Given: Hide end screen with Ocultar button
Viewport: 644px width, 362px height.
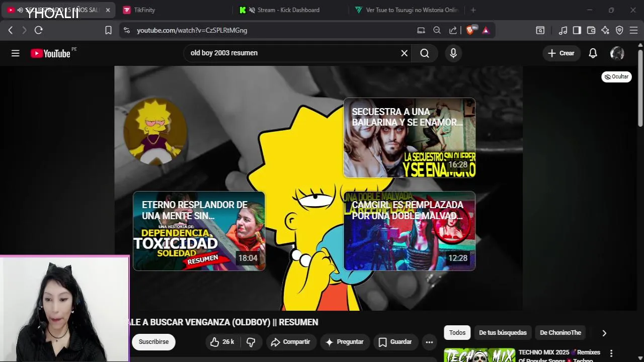Looking at the screenshot, I should tap(616, 76).
